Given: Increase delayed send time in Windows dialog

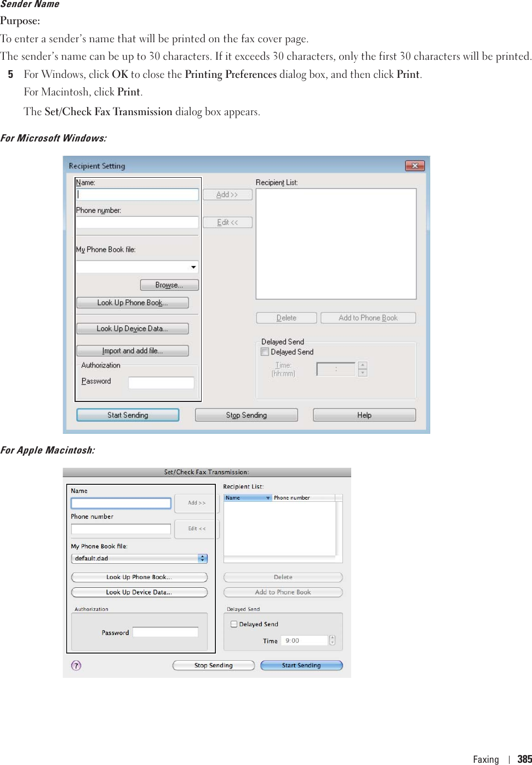Looking at the screenshot, I should (x=362, y=365).
